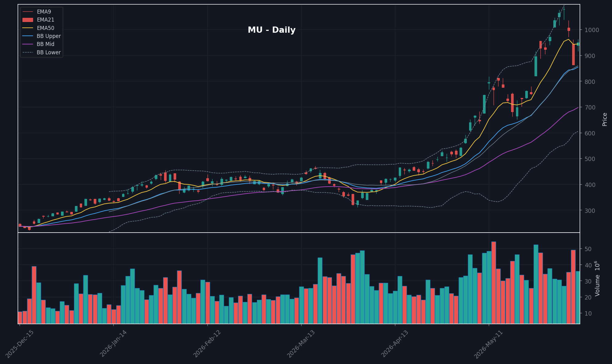The height and width of the screenshot is (364, 612).
Task: Click the purple BB Mid legend line
Action: click(28, 44)
